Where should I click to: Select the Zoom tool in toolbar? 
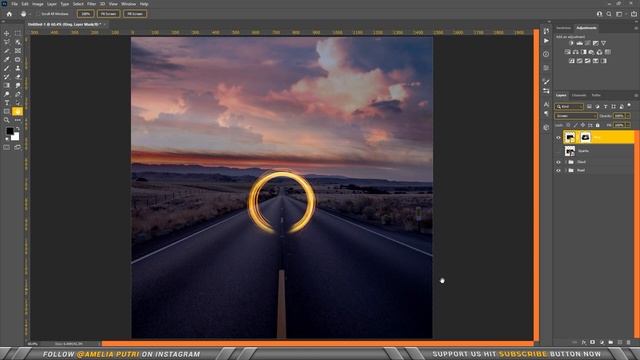(x=7, y=120)
